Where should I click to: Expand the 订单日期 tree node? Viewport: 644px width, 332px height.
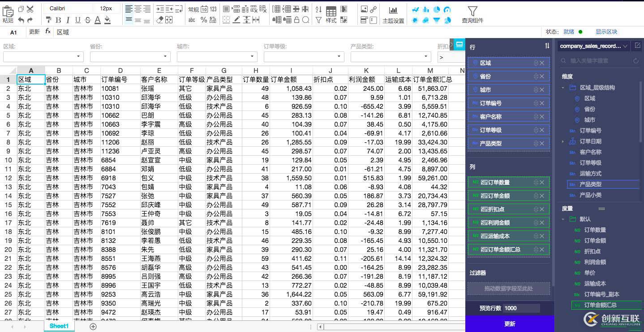(x=563, y=141)
